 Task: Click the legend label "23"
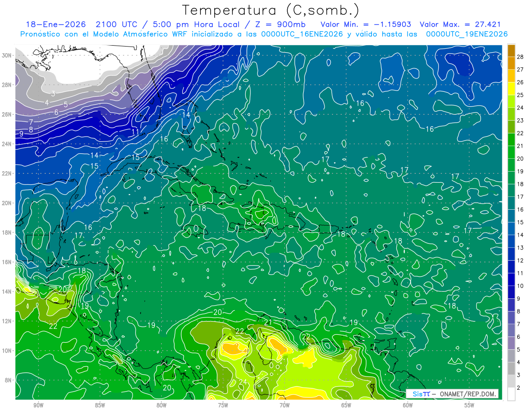point(520,120)
